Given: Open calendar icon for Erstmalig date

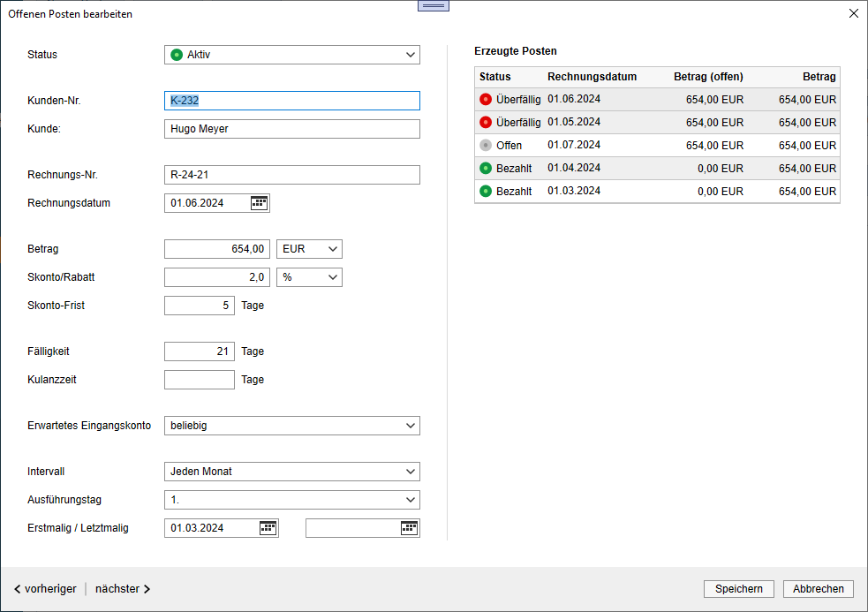Looking at the screenshot, I should point(268,528).
